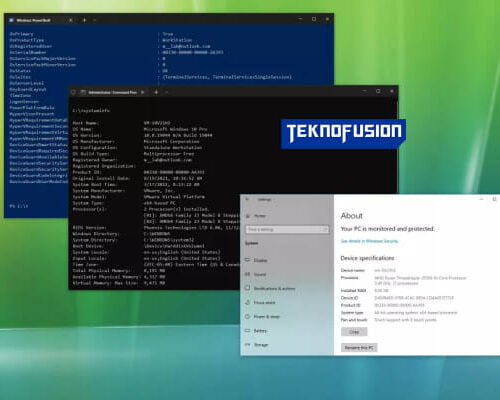Close the Command Prompt window

pos(392,91)
